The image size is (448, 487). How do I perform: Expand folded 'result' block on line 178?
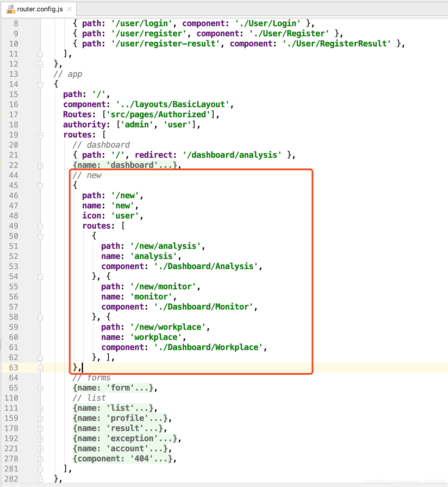(40, 429)
